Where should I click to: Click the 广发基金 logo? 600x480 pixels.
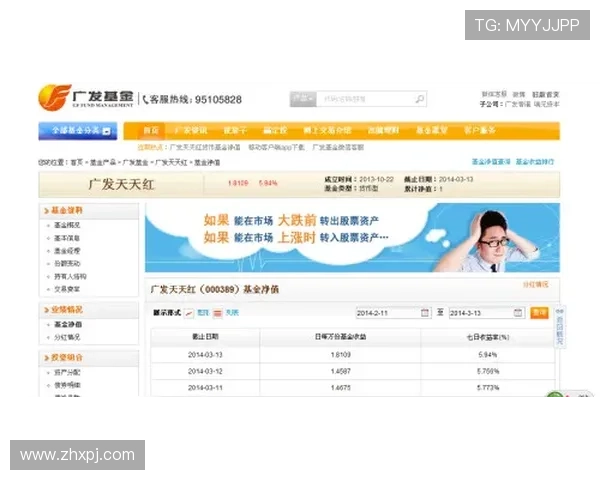(86, 98)
